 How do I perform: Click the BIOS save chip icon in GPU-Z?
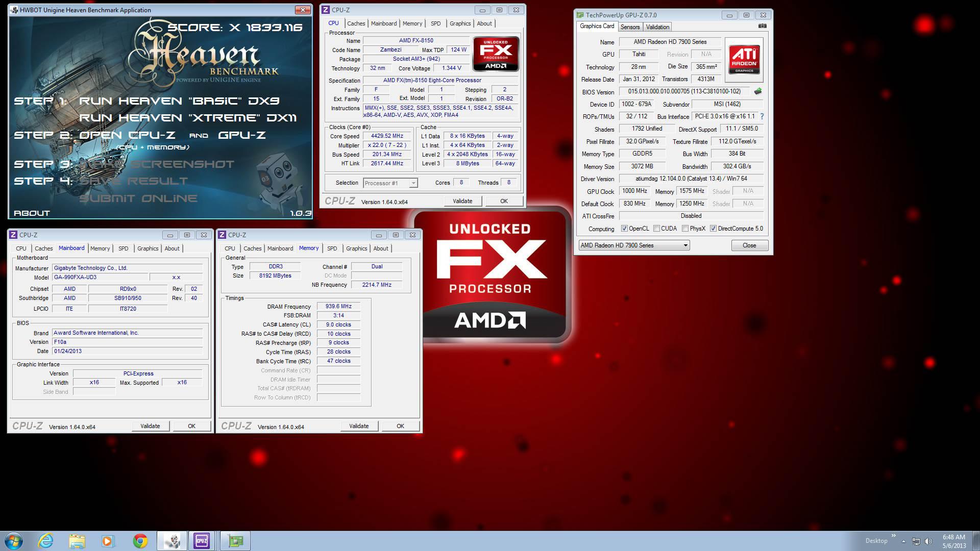pos(758,91)
